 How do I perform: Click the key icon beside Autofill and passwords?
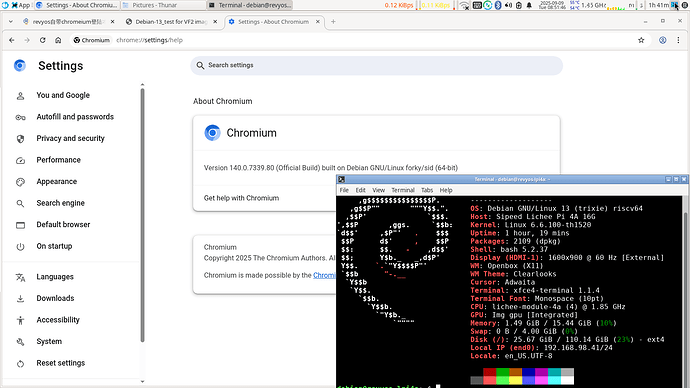[x=20, y=117]
